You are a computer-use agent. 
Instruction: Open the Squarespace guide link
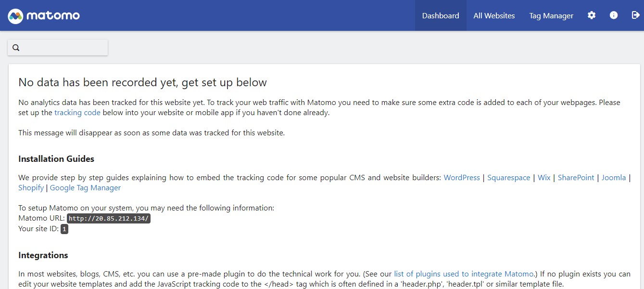click(x=509, y=178)
